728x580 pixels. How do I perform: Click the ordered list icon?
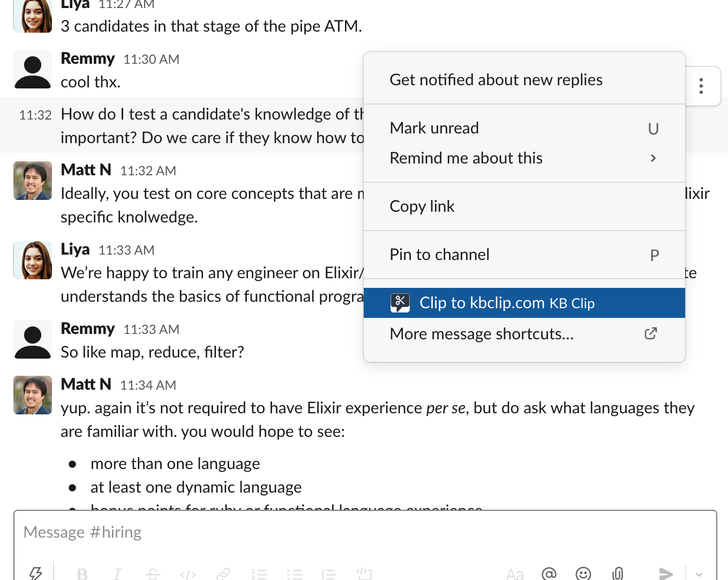(259, 574)
